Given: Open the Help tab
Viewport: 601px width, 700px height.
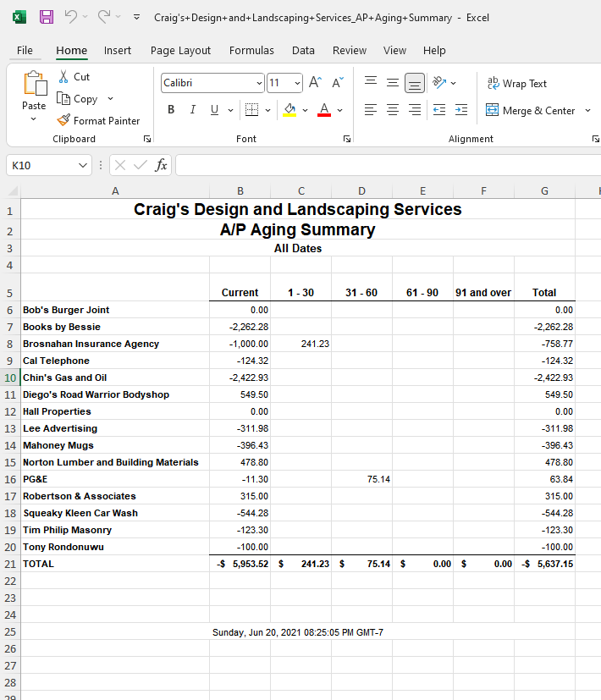Looking at the screenshot, I should click(x=434, y=51).
